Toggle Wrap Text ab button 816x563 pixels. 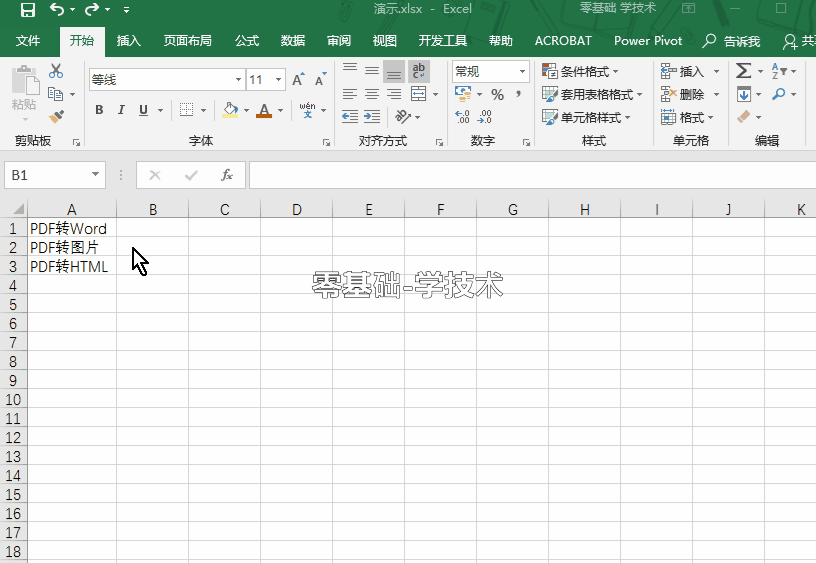418,71
